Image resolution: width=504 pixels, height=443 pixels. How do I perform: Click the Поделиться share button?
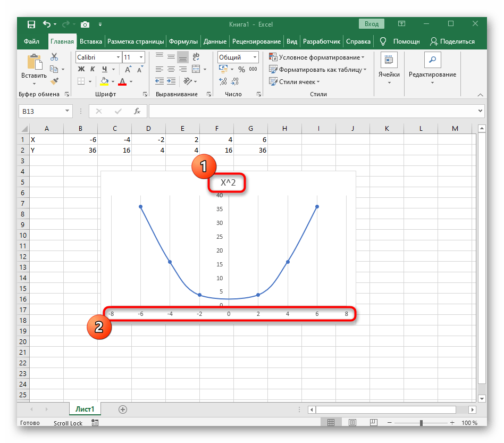(x=452, y=41)
